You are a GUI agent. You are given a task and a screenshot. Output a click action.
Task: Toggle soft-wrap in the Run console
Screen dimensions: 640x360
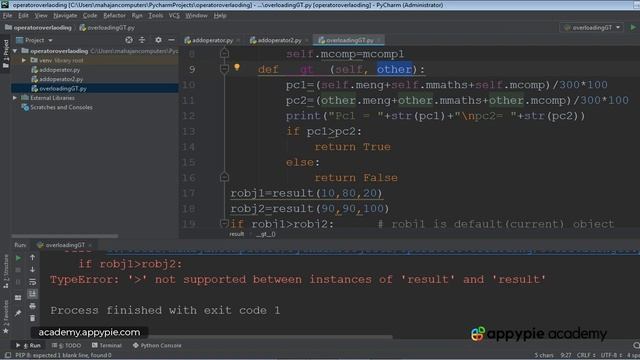pos(32,282)
